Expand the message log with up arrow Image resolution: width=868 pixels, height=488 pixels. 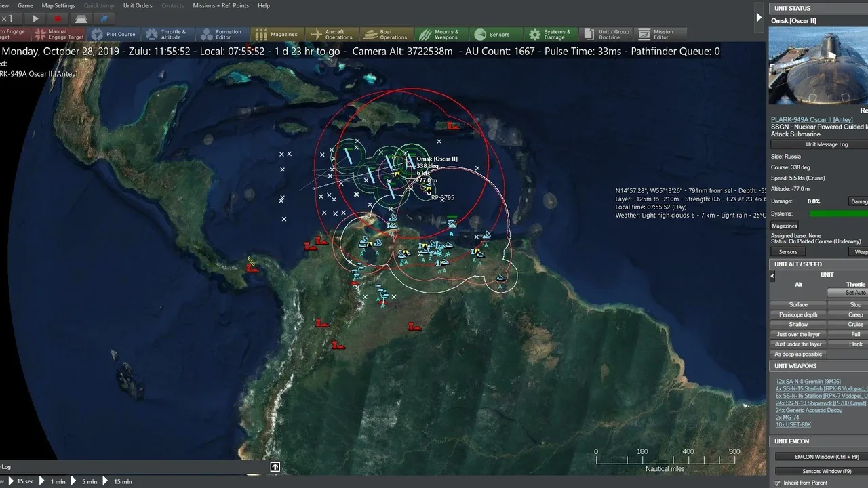coord(275,467)
